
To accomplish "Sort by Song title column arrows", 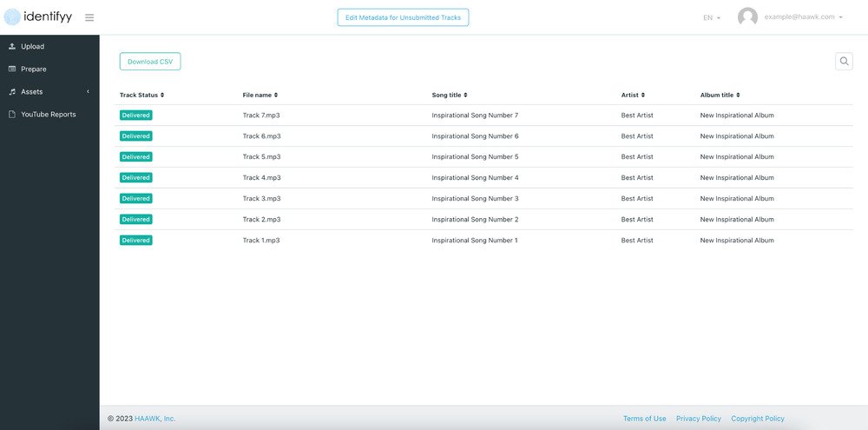I will pos(465,96).
